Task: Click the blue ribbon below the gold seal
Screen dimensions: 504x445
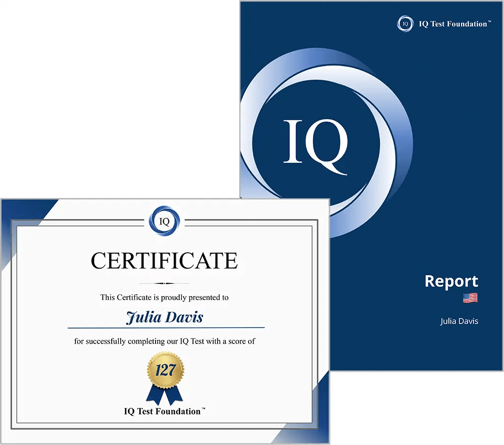Action: (x=164, y=395)
